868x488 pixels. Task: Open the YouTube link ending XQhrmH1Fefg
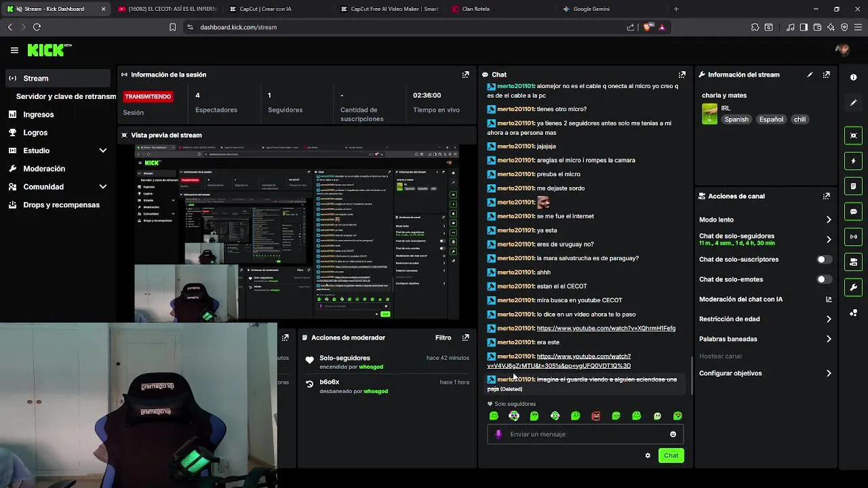606,329
